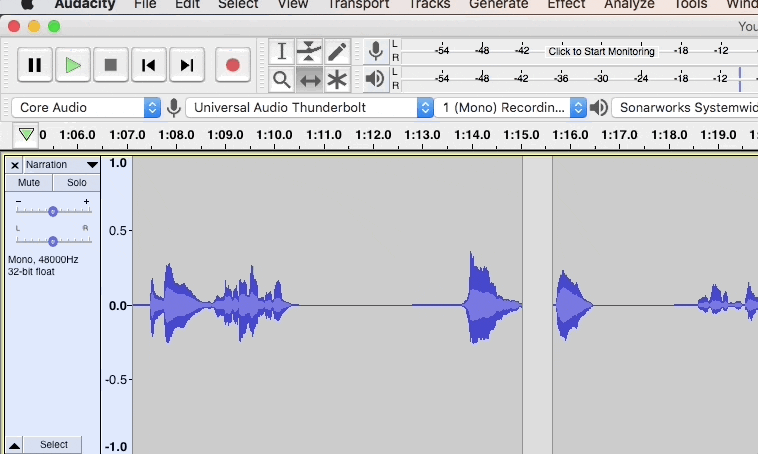This screenshot has height=454, width=758.
Task: Select the Time Shift tool
Action: [310, 79]
